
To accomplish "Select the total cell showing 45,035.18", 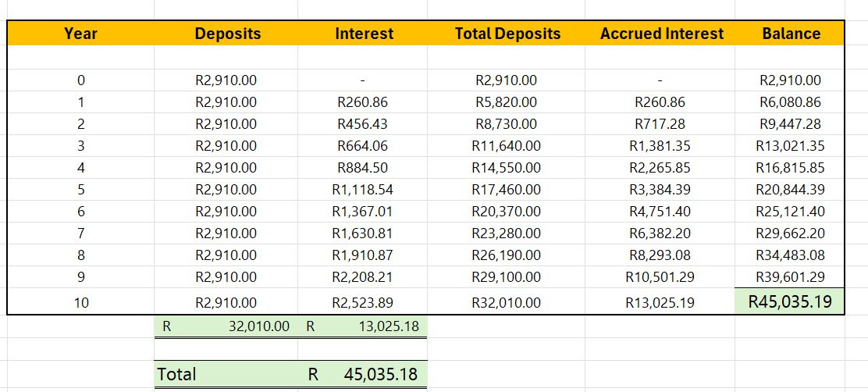I will (363, 374).
